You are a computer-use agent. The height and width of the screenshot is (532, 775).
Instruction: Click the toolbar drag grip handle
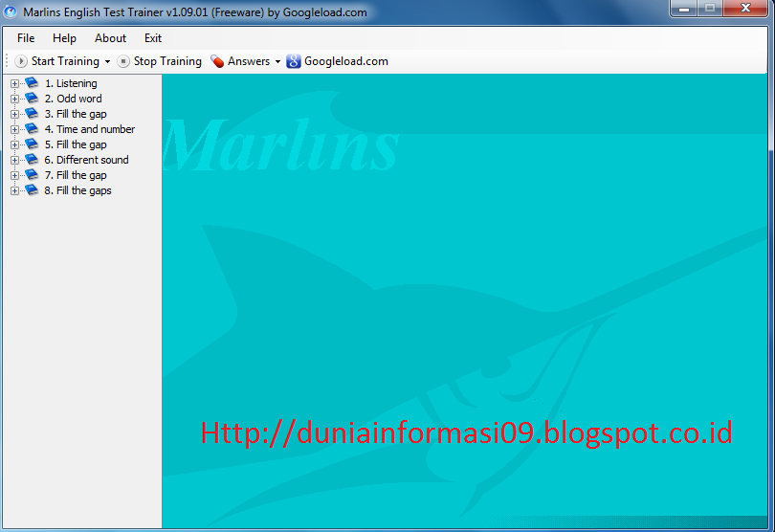click(7, 61)
